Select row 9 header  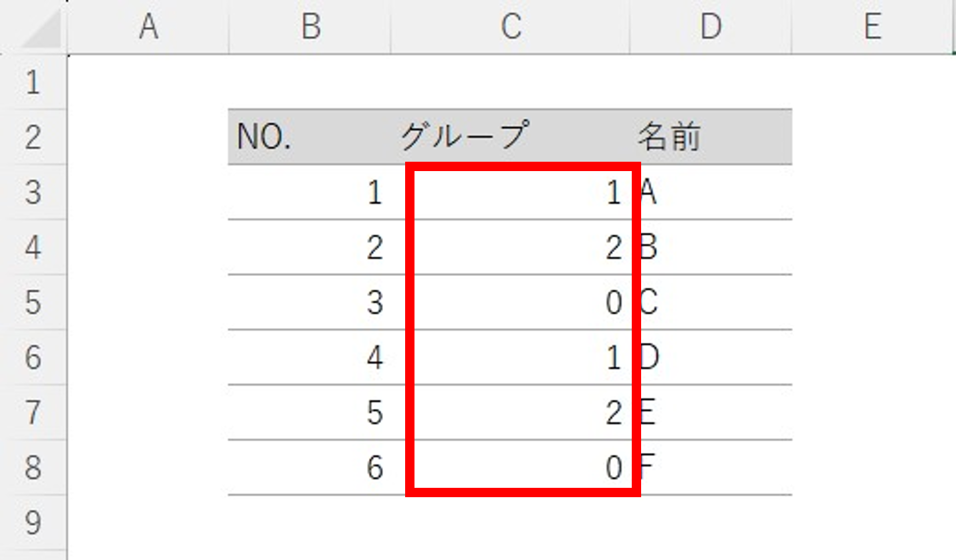click(33, 523)
